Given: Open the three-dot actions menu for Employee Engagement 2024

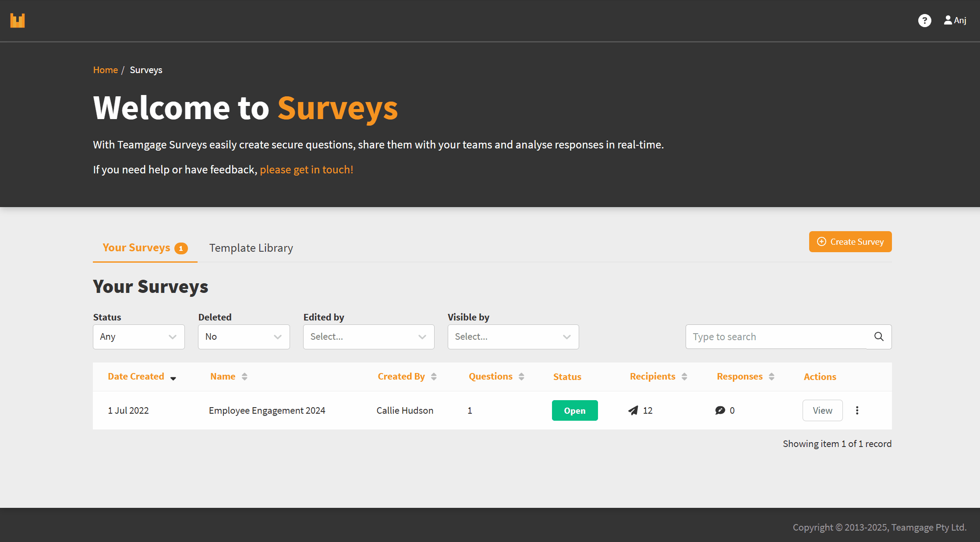Looking at the screenshot, I should pos(857,410).
